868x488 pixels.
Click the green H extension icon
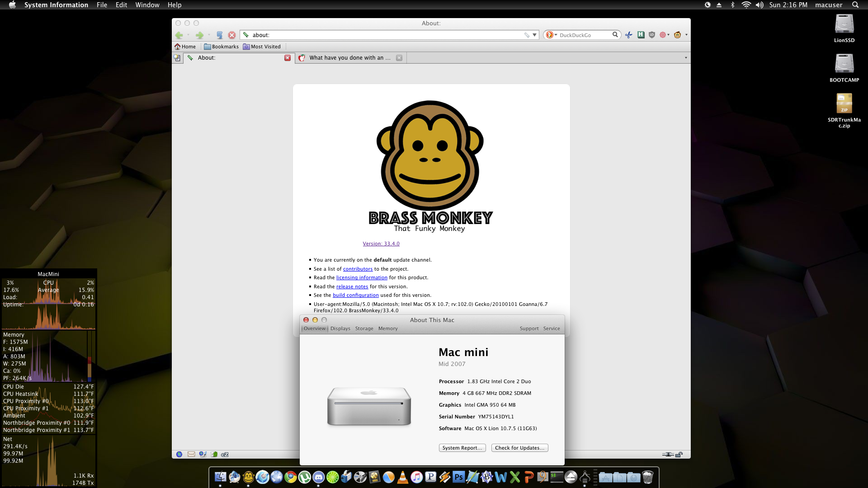pos(641,35)
